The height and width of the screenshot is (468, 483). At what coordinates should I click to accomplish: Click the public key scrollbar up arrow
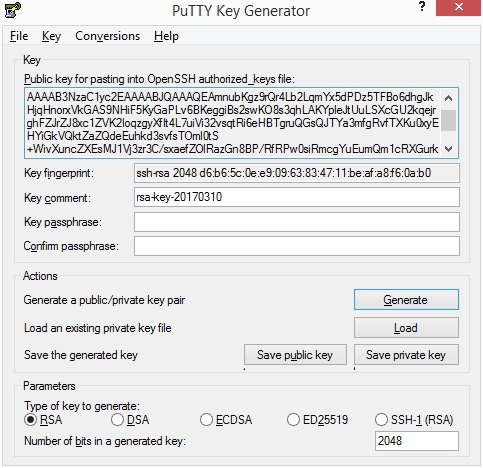[449, 98]
